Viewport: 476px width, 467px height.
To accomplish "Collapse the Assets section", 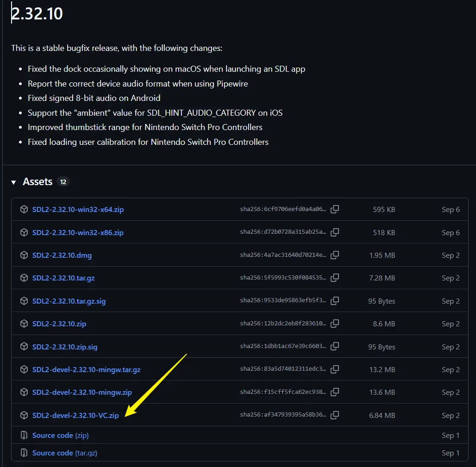I will point(14,182).
